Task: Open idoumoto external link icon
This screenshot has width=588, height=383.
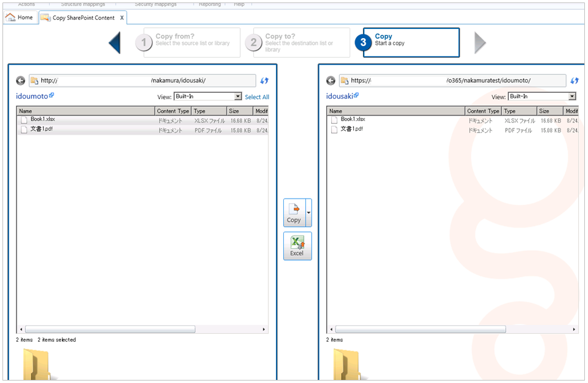Action: click(x=52, y=95)
